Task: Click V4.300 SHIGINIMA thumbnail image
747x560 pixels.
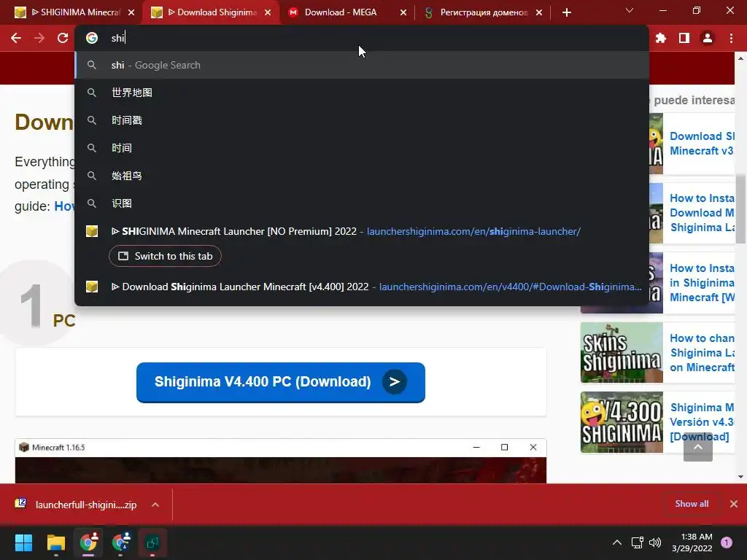Action: tap(622, 422)
